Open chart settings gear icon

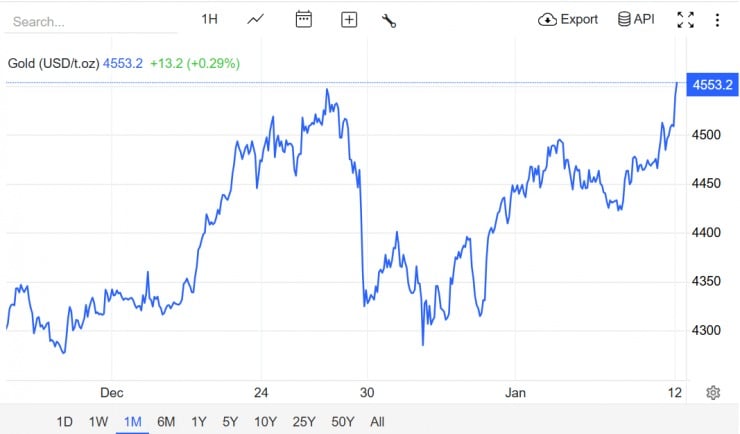713,392
